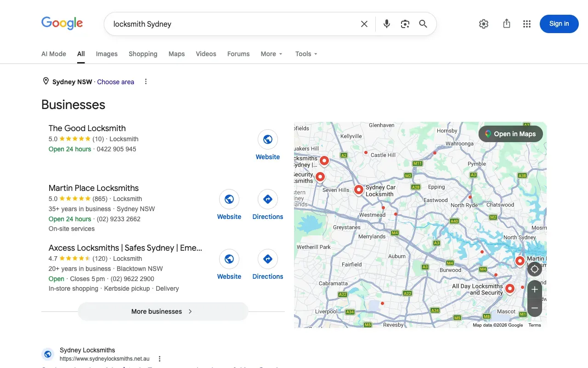This screenshot has width=588, height=368.
Task: Switch to Maps tab
Action: click(176, 54)
